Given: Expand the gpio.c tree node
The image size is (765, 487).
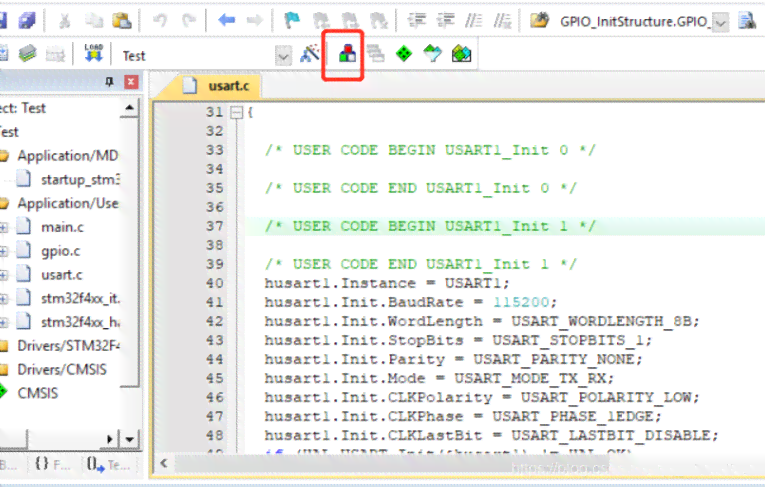Looking at the screenshot, I should (3, 251).
